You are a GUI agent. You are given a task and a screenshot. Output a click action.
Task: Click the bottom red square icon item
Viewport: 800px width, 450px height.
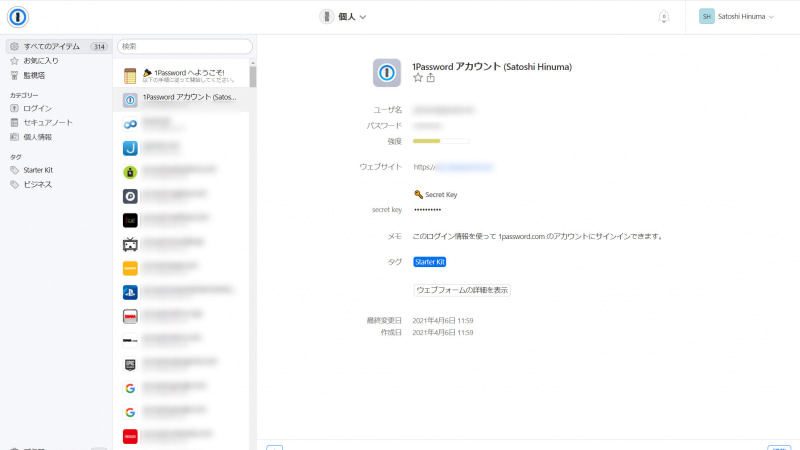point(130,437)
